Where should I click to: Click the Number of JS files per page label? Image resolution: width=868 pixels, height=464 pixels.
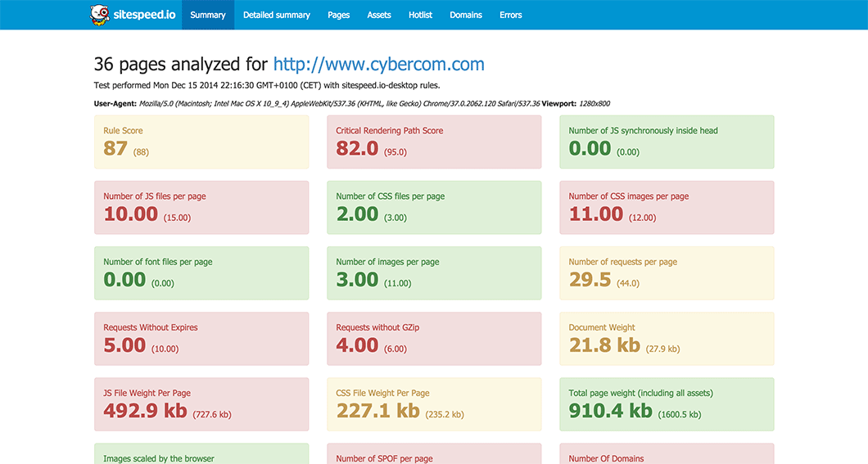click(155, 196)
